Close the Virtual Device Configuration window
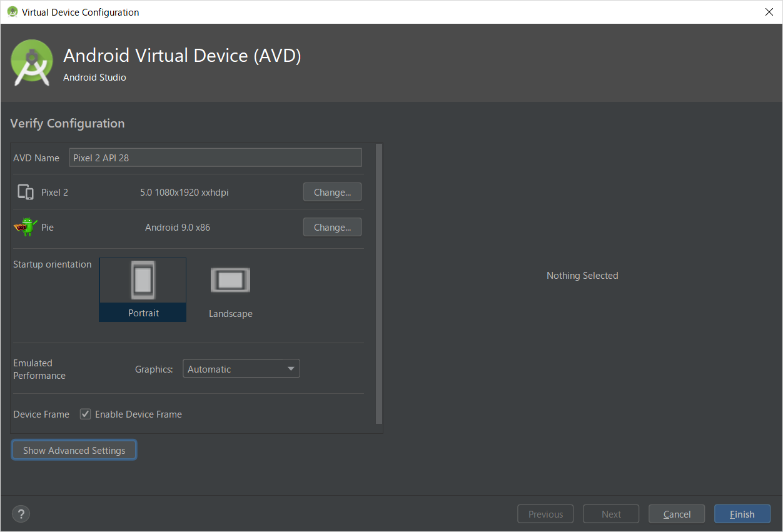The height and width of the screenshot is (532, 783). (769, 12)
